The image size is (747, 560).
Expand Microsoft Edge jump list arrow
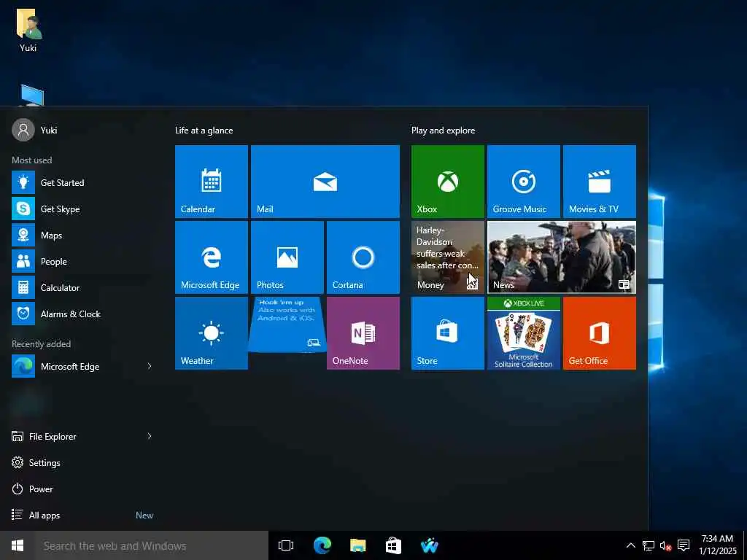tap(150, 366)
